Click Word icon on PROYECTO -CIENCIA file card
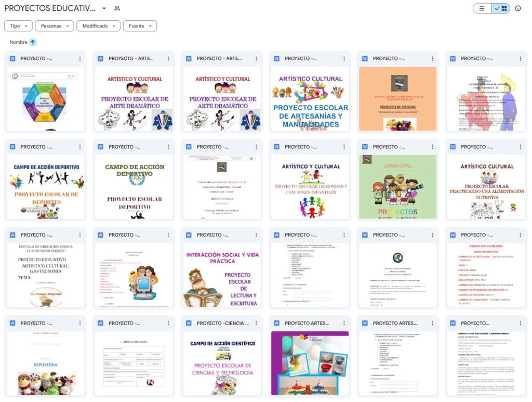 [x=189, y=323]
